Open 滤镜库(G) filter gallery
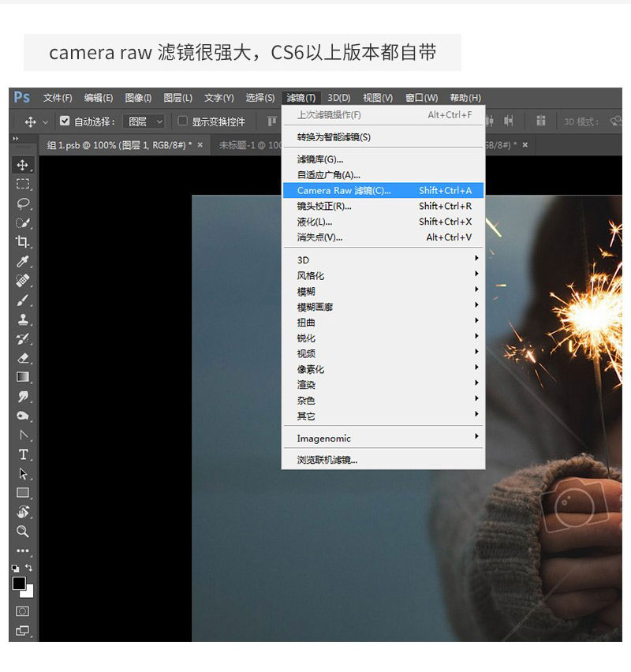 tap(383, 159)
